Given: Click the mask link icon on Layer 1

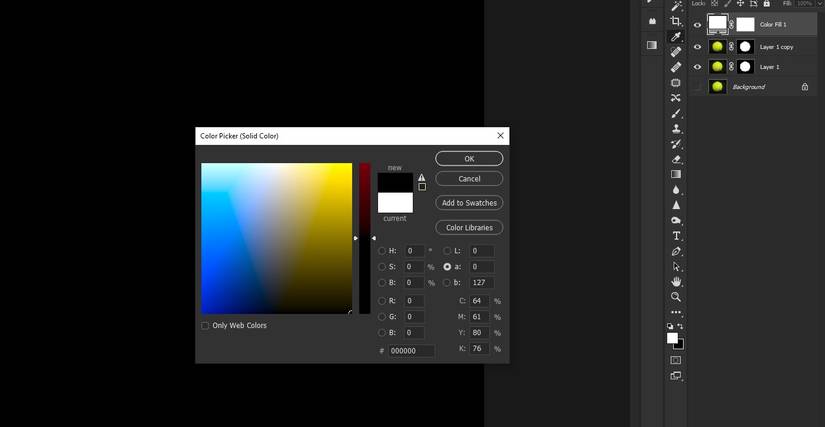Looking at the screenshot, I should 731,67.
